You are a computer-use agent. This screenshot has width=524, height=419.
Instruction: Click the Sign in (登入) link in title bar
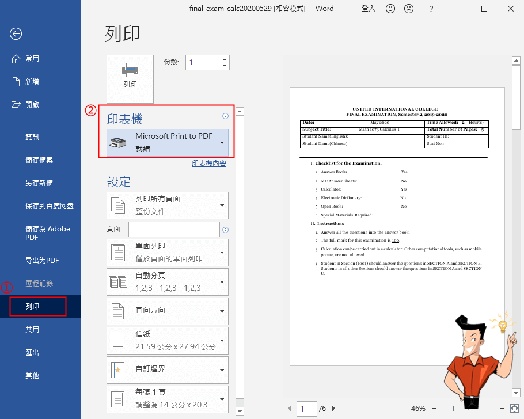(368, 9)
